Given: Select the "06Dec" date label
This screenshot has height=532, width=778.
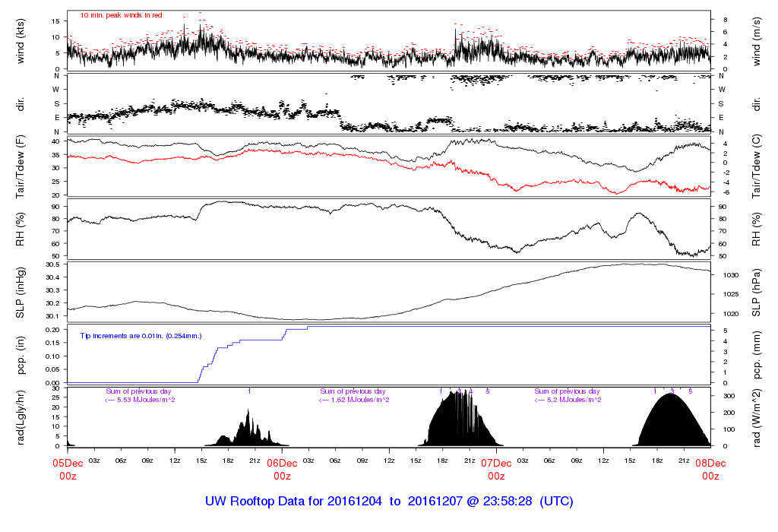Looking at the screenshot, I should click(282, 463).
